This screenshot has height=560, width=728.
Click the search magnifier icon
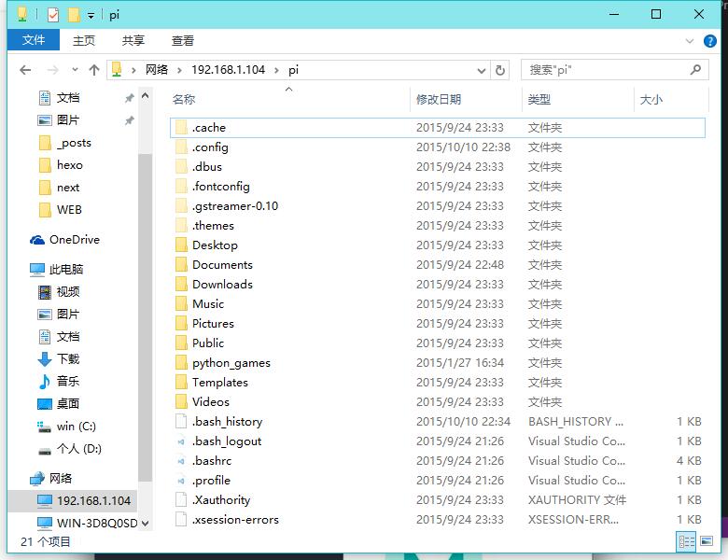695,70
